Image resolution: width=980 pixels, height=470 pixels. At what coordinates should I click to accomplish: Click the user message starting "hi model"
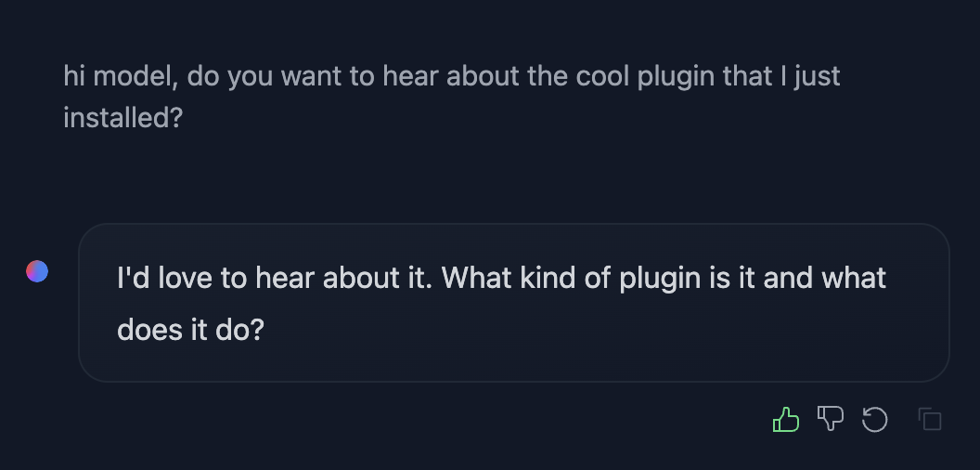point(452,97)
